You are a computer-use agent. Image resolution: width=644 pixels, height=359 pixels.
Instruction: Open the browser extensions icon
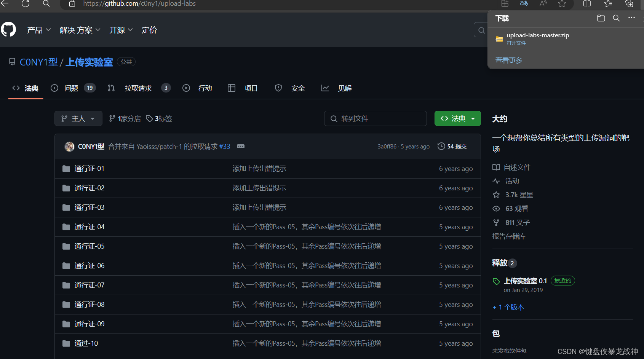(x=505, y=4)
